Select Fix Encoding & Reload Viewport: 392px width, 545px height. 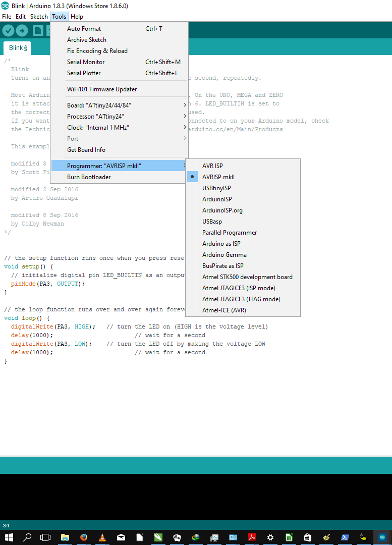[120, 51]
